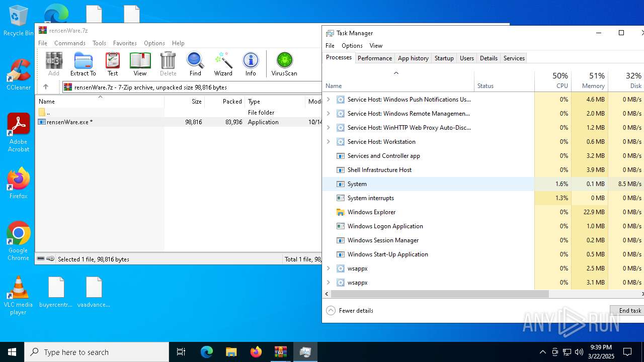This screenshot has width=644, height=362.
Task: Click the Task Manager horizontal scrollbar
Action: (439, 294)
